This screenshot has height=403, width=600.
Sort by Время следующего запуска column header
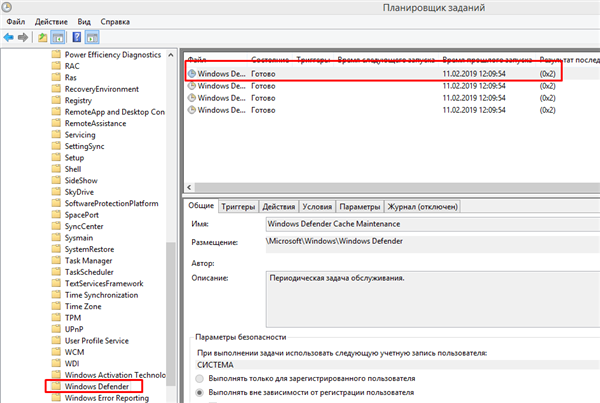click(386, 60)
